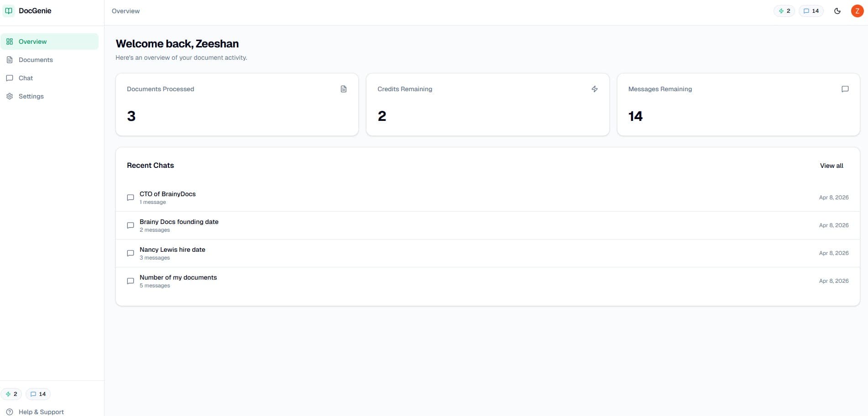
Task: Click the document icon on Documents Processed card
Action: coord(344,89)
